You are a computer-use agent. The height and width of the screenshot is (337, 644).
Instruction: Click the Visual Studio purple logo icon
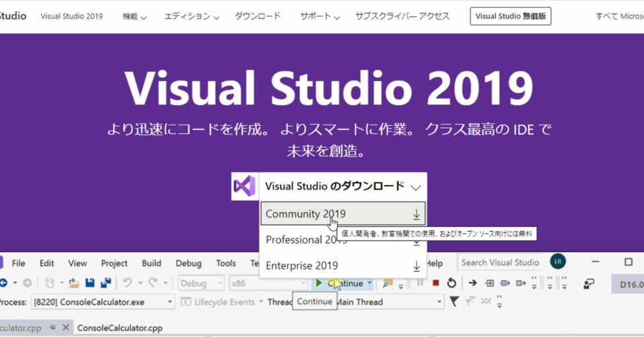pyautogui.click(x=245, y=186)
